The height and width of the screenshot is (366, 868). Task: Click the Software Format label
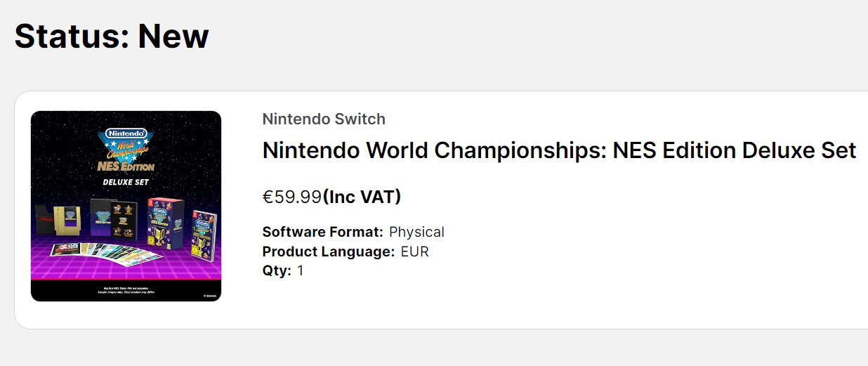tap(322, 232)
